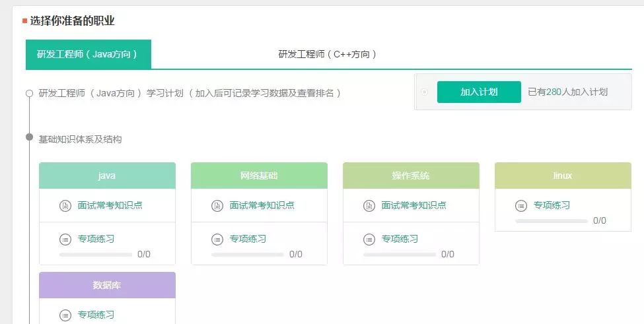Click the java 专项练习 progress bar

(96, 255)
